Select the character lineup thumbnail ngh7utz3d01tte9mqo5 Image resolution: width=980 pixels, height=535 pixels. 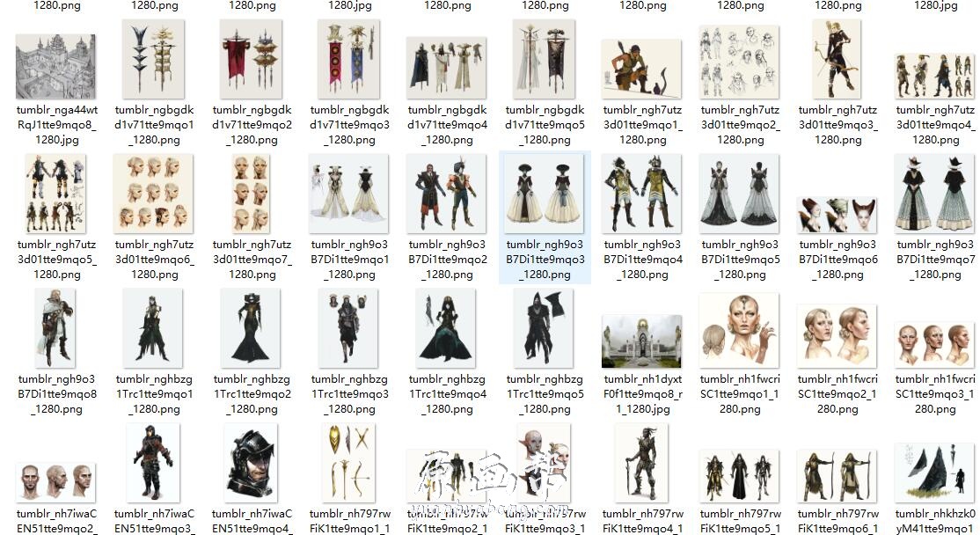56,194
